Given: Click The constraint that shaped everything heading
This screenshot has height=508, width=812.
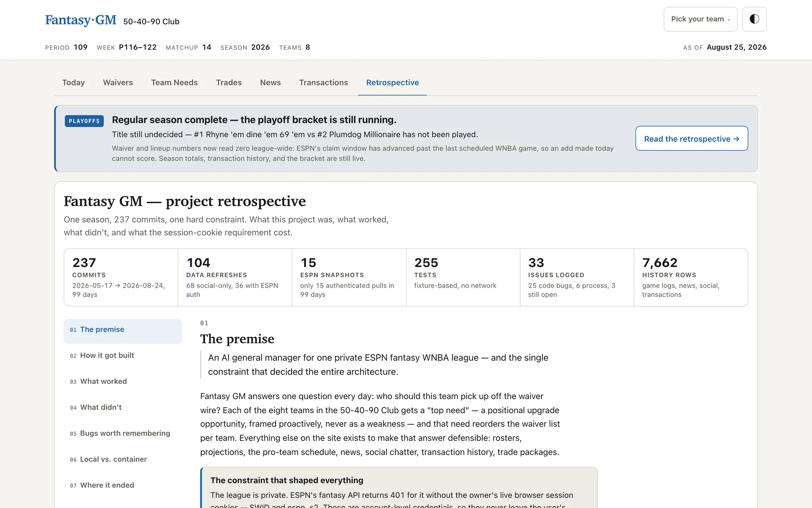Looking at the screenshot, I should (x=287, y=480).
